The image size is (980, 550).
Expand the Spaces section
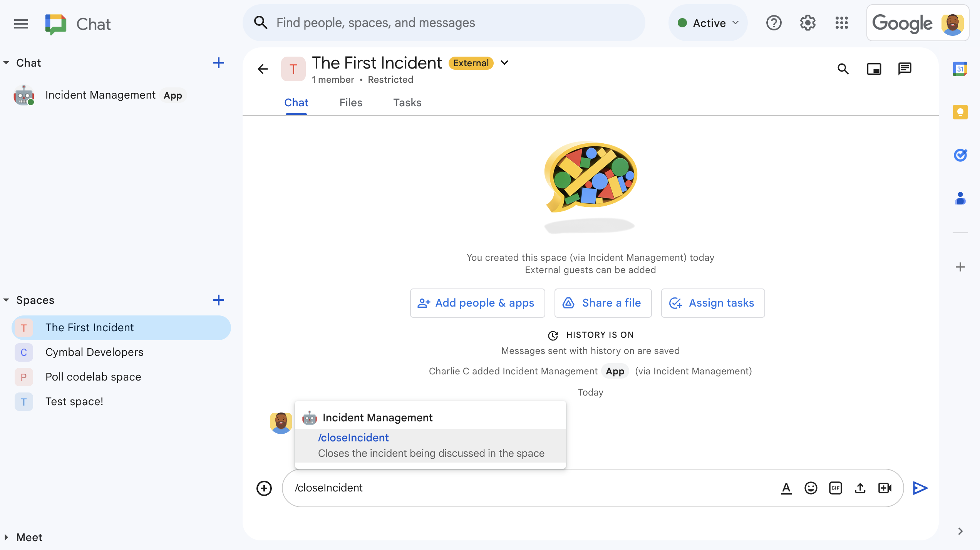(5, 300)
